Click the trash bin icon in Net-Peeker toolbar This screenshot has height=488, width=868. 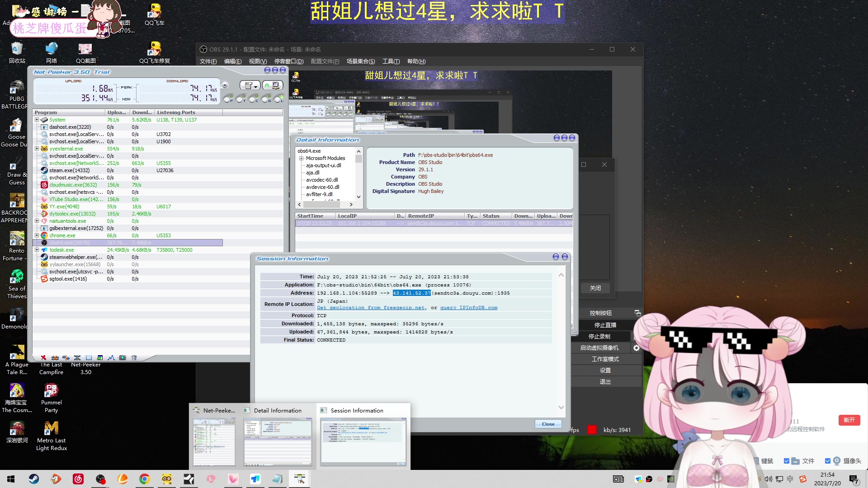[134, 357]
